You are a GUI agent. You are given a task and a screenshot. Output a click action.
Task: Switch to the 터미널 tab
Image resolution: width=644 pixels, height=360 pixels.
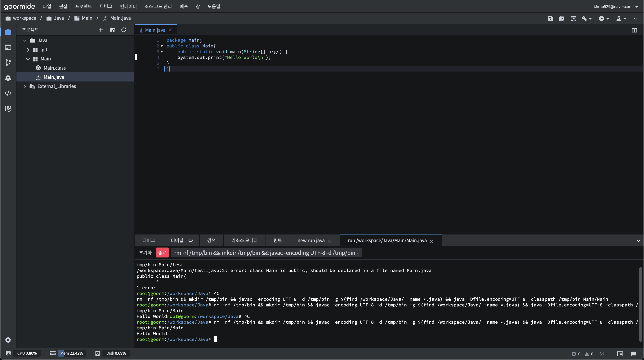point(177,240)
